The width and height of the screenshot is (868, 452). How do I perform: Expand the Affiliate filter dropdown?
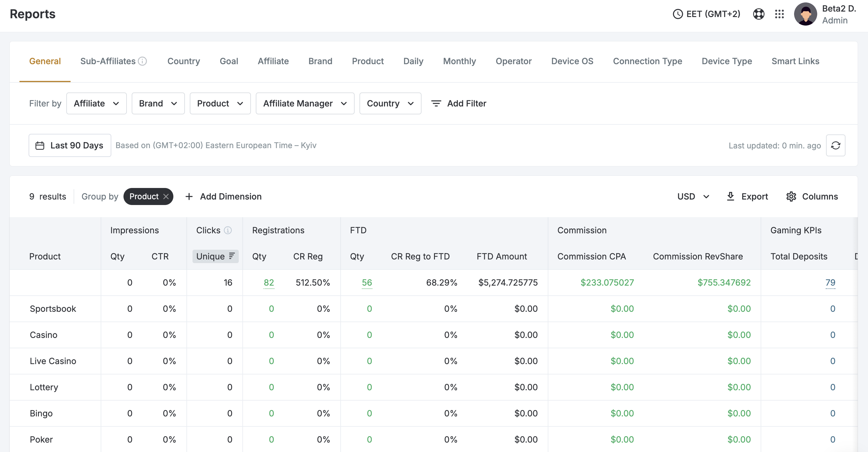pos(96,103)
